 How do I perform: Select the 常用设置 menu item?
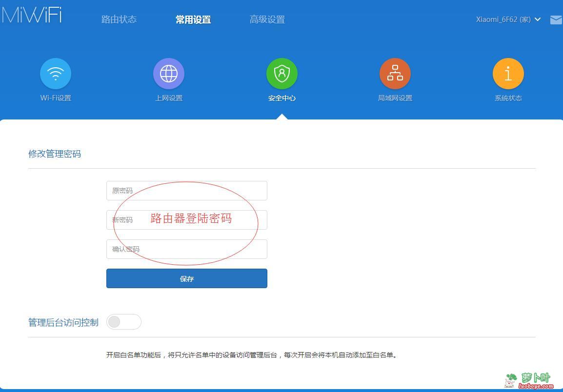pyautogui.click(x=193, y=20)
